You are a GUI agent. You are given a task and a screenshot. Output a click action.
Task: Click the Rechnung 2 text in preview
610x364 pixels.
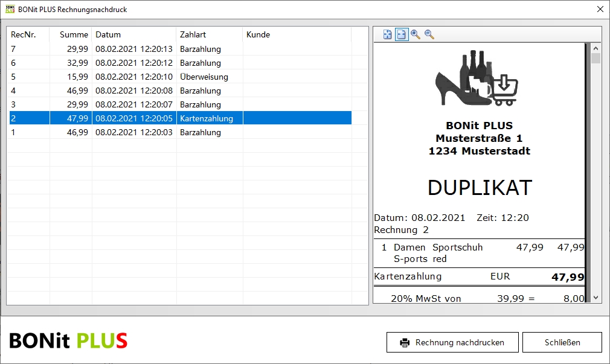(x=401, y=230)
